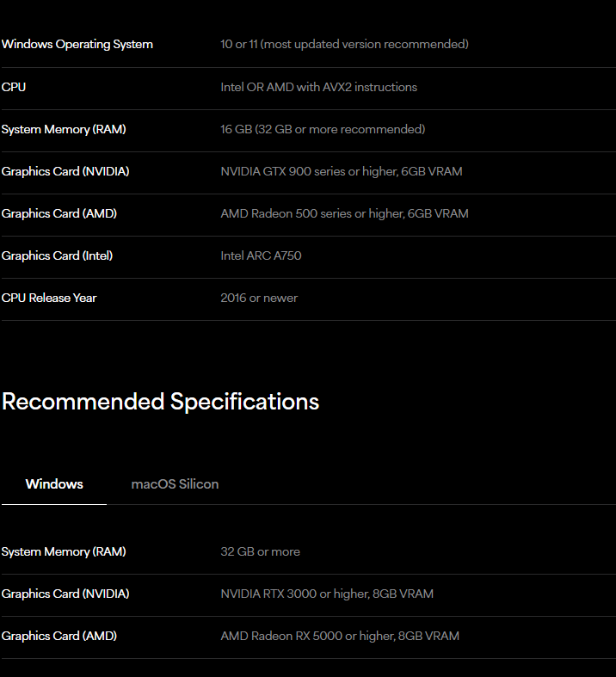
Task: Click recommended Graphics Card (AMD) label
Action: [59, 636]
